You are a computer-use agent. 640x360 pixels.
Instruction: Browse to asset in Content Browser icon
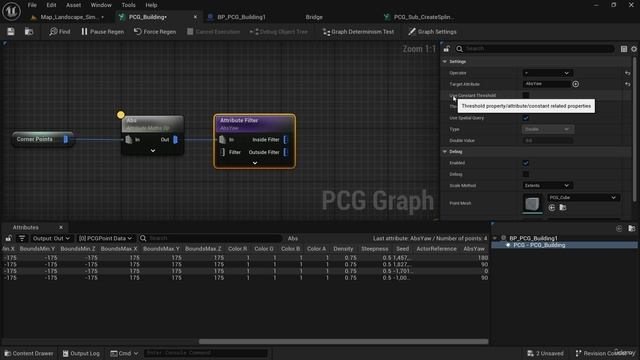tap(29, 31)
